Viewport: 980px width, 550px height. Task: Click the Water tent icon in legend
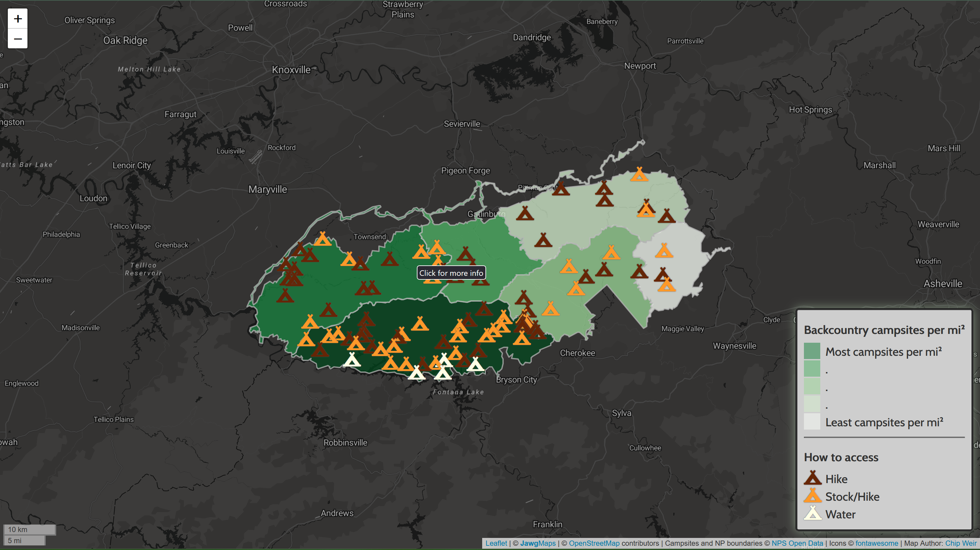coord(813,513)
